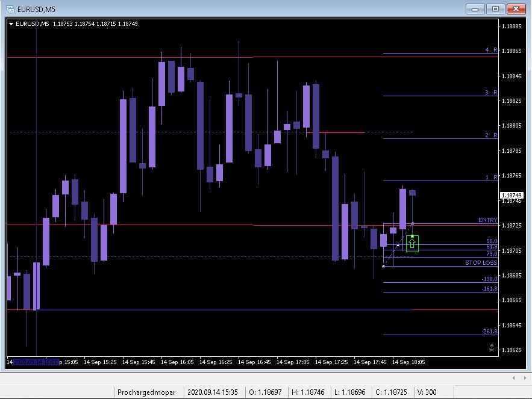The image size is (532, 399).
Task: Click the left tab-scroll arrow below the chart
Action: click(x=514, y=378)
